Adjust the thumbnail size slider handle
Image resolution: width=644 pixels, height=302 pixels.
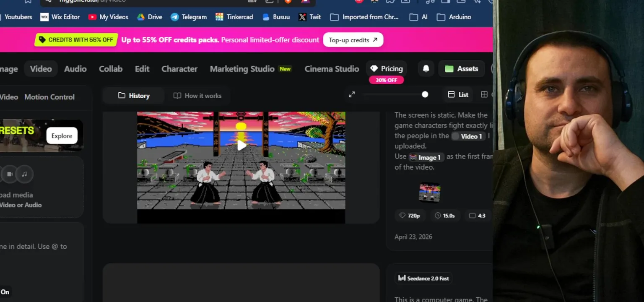pyautogui.click(x=425, y=95)
